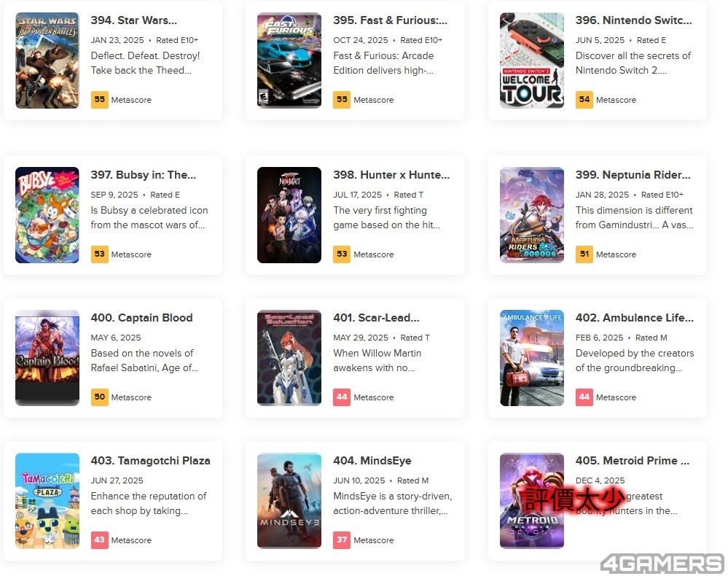728x576 pixels.
Task: Click the red 37 Metascore badge
Action: [342, 540]
